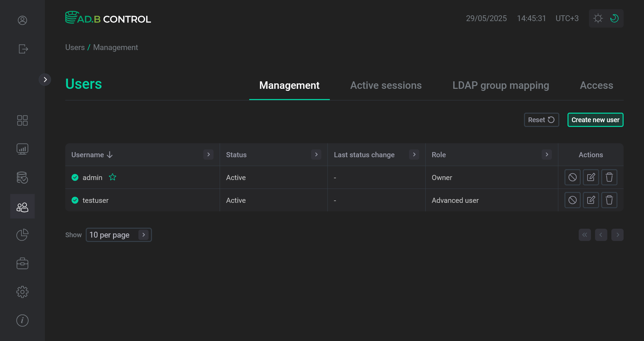Click the logout icon in the sidebar
The width and height of the screenshot is (644, 341).
pyautogui.click(x=22, y=49)
